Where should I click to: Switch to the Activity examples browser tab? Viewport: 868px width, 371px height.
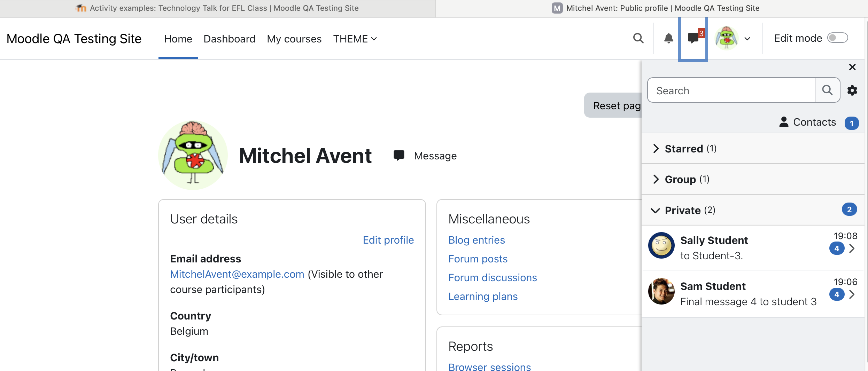[x=218, y=8]
